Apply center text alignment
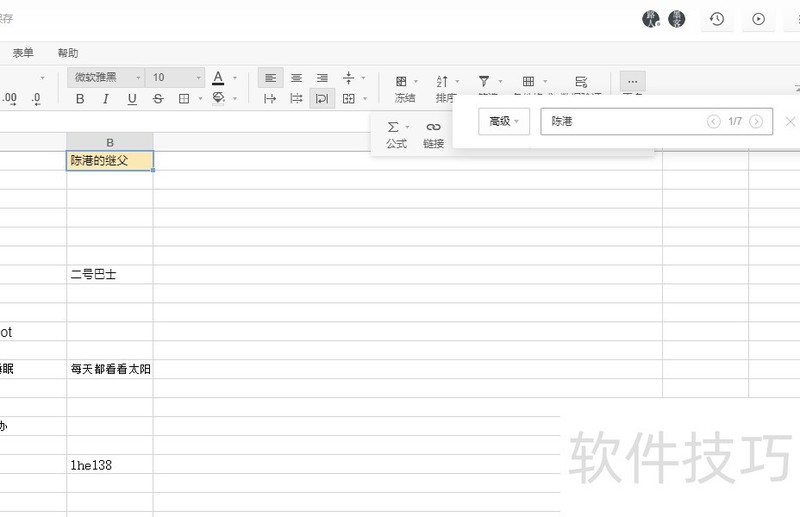This screenshot has height=517, width=800. click(296, 78)
